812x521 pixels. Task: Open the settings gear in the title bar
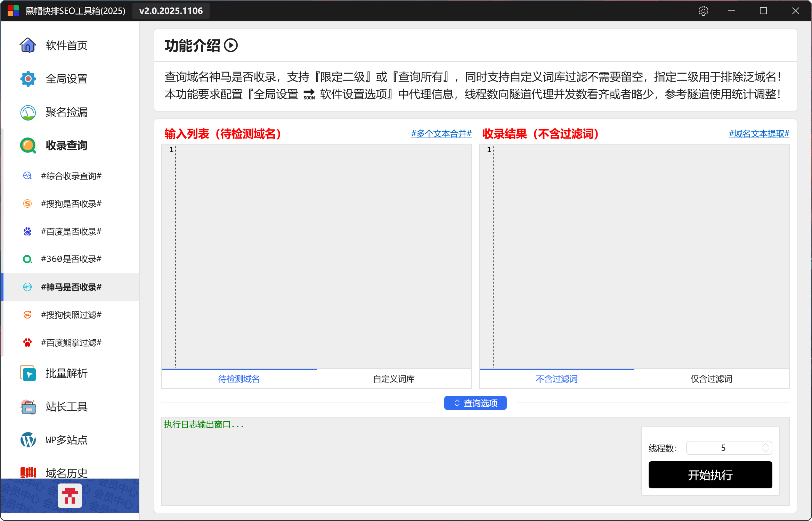[x=703, y=11]
